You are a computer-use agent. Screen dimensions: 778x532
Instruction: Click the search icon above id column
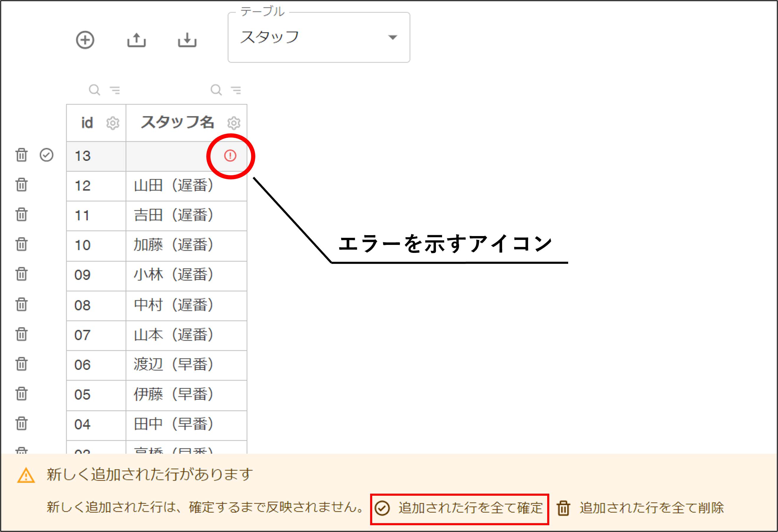pos(94,90)
